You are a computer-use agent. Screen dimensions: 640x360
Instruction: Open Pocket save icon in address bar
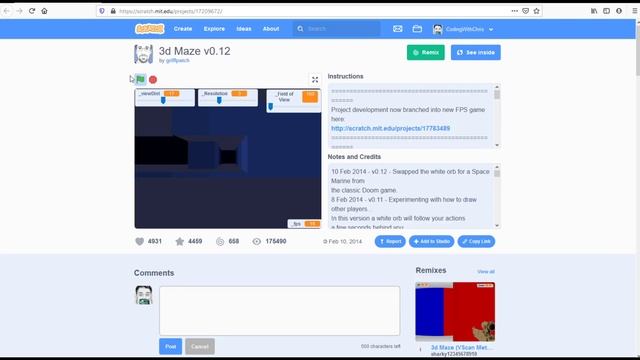click(525, 11)
